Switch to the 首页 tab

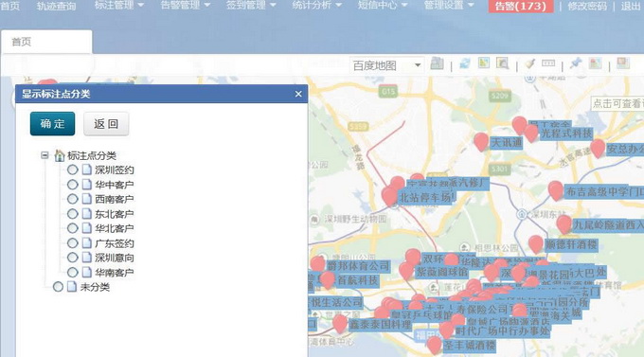(x=46, y=42)
